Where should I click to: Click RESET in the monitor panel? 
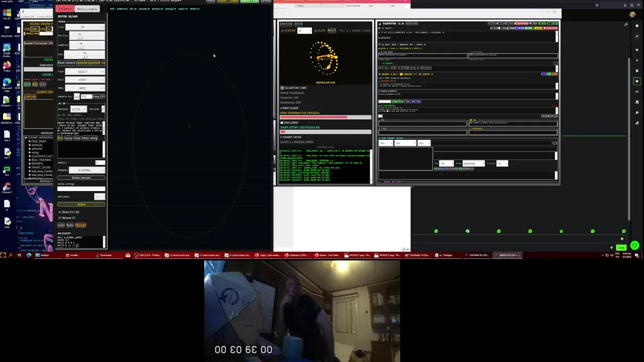332,31
